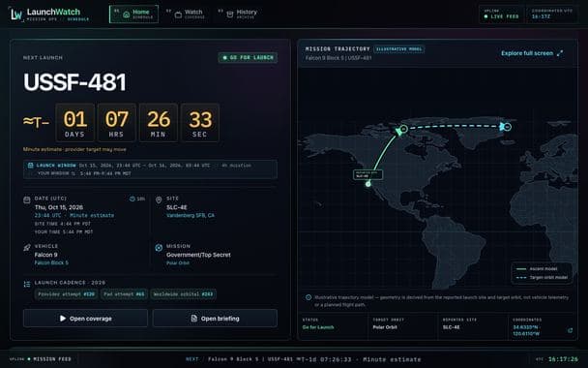Click the Target orbit model legend entry
This screenshot has height=368, width=588.
click(x=542, y=278)
